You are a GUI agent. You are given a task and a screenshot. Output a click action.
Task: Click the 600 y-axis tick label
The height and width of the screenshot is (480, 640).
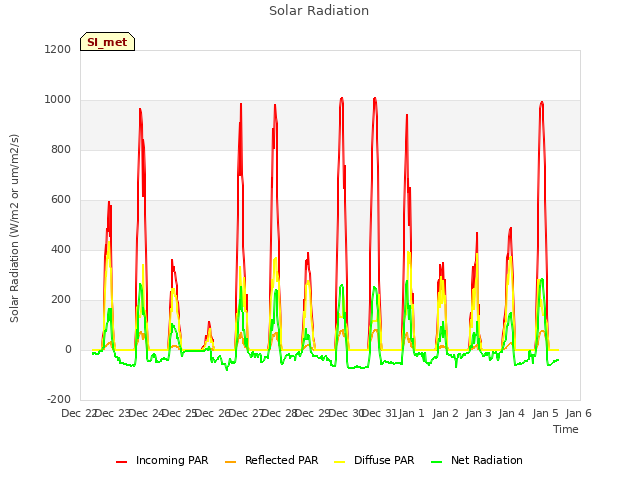[x=61, y=200]
